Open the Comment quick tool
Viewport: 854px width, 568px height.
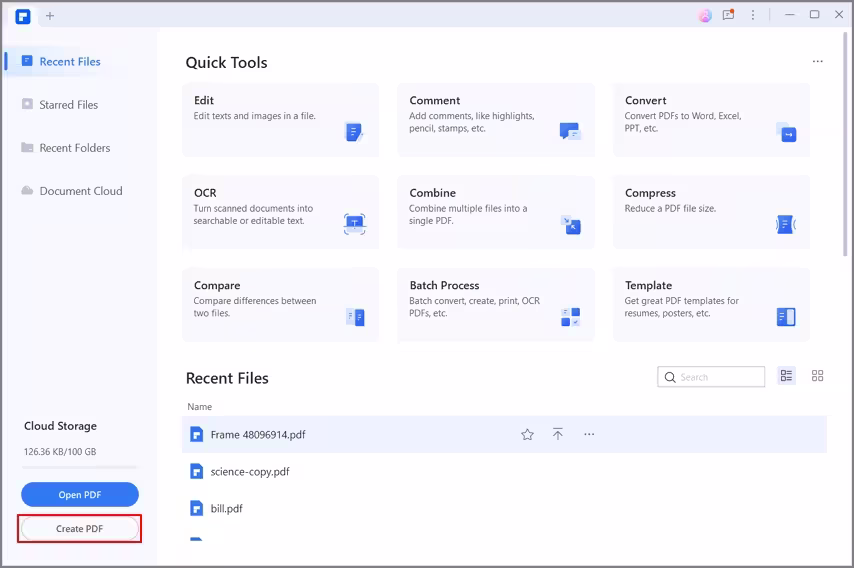pos(495,119)
